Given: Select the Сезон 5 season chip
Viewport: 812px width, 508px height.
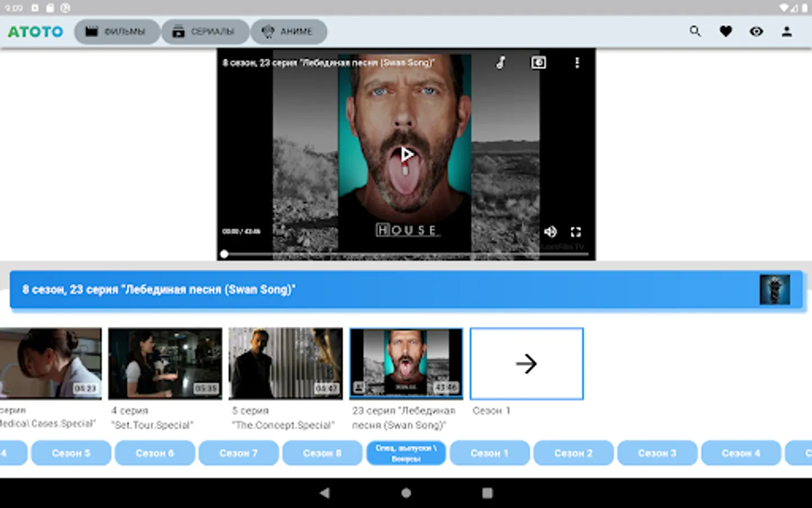Looking at the screenshot, I should pos(71,453).
